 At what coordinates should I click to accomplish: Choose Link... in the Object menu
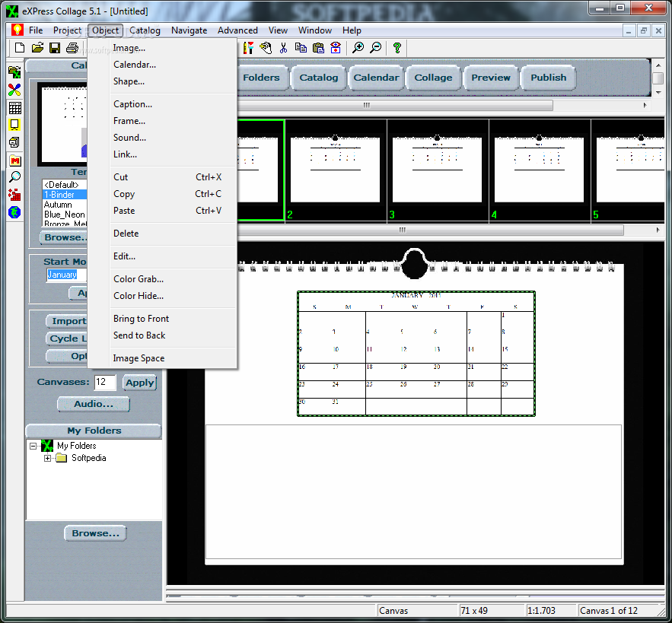[x=162, y=154]
